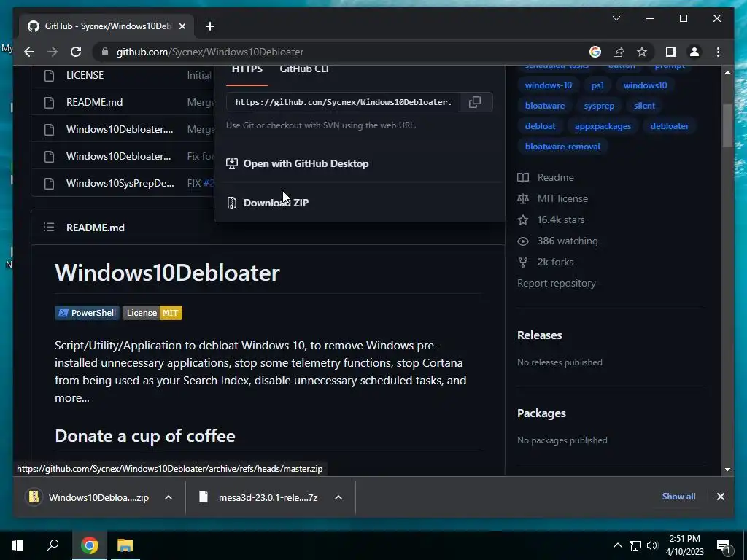Viewport: 747px width, 560px height.
Task: Show all downloads
Action: pyautogui.click(x=678, y=496)
